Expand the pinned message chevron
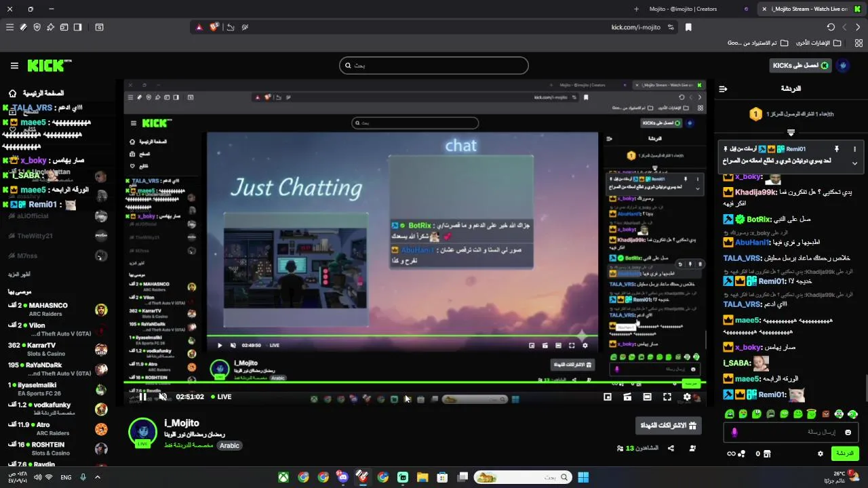The width and height of the screenshot is (868, 488). (854, 163)
